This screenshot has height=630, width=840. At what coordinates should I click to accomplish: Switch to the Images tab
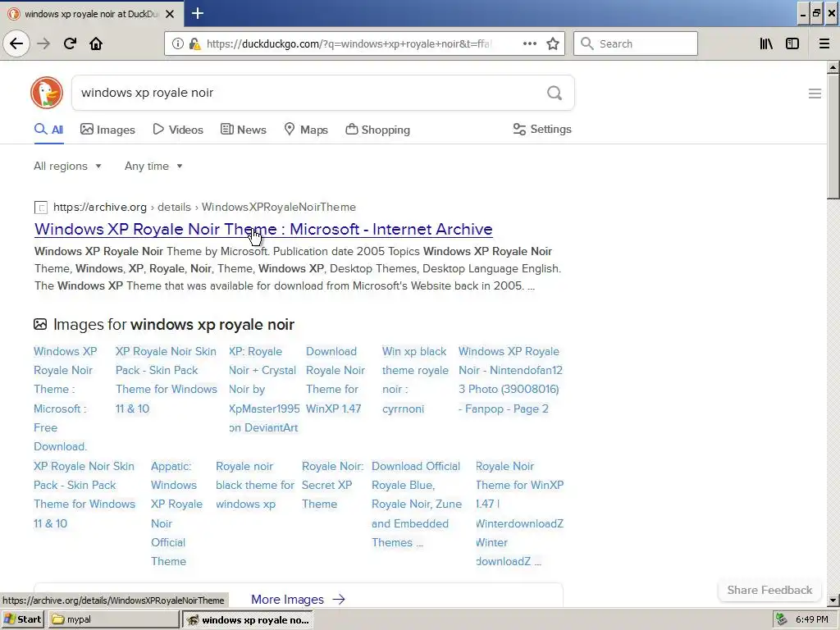pyautogui.click(x=107, y=130)
